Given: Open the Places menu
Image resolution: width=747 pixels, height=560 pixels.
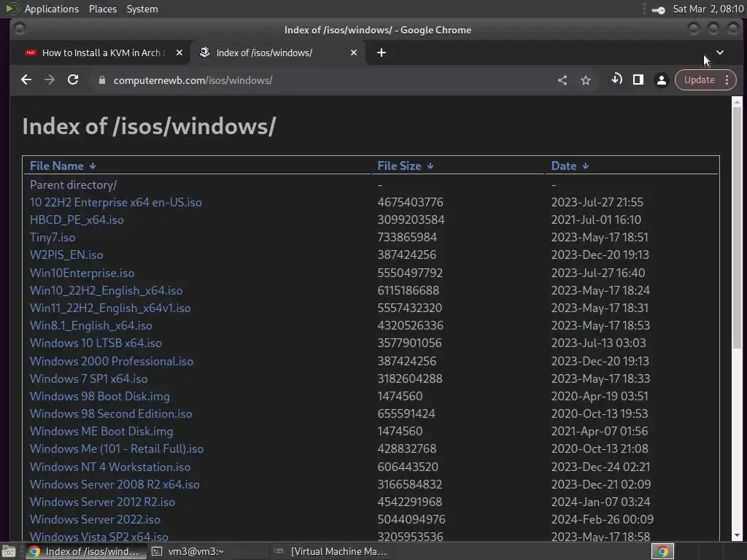Looking at the screenshot, I should point(103,9).
